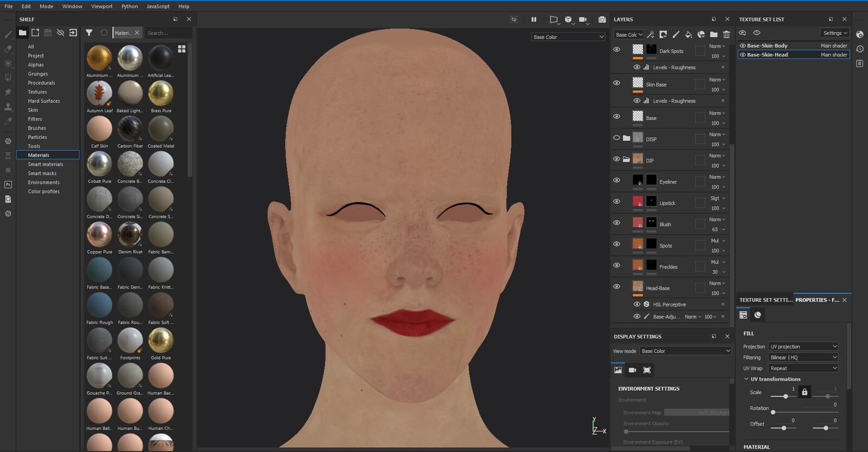Open the View mode dropdown
The height and width of the screenshot is (452, 868).
click(x=686, y=351)
